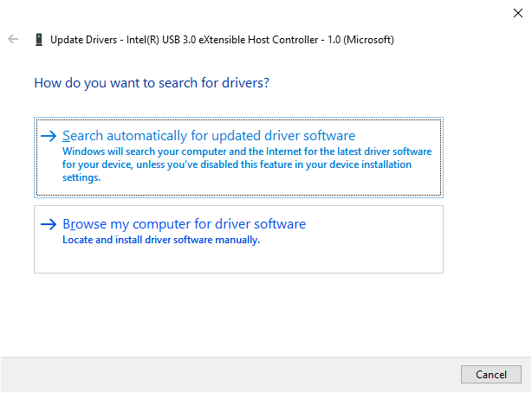Click empty title bar area left of close
The image size is (532, 393).
347,12
